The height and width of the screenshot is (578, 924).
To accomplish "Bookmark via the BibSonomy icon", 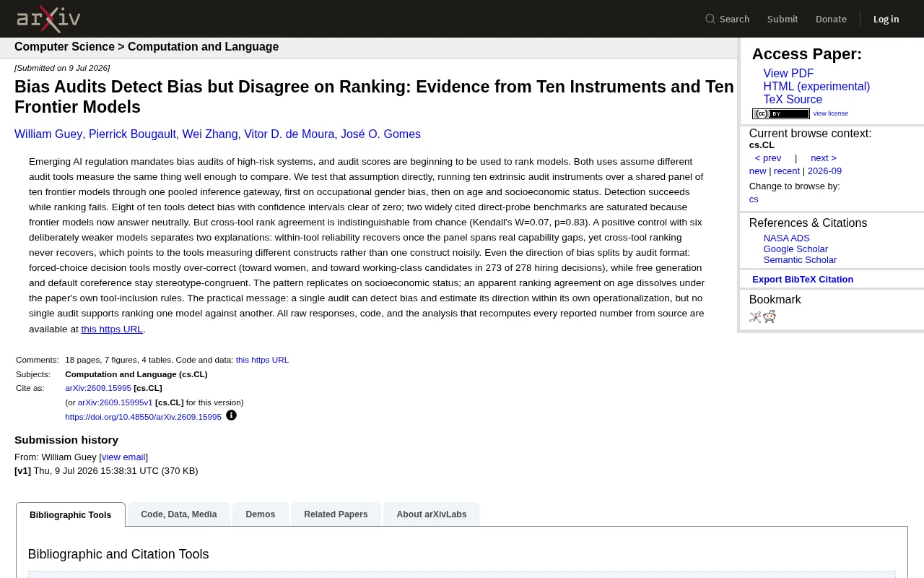I will (x=755, y=316).
